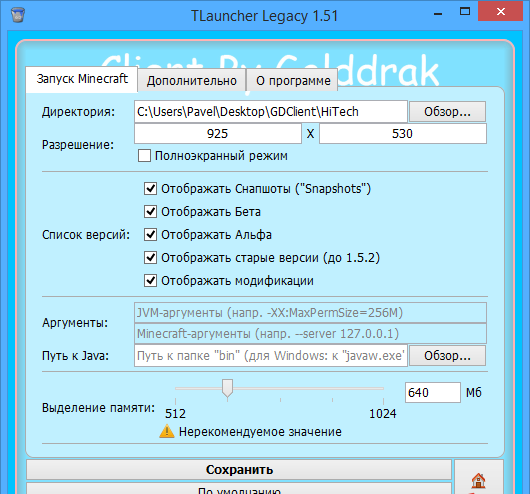Click Обзор button for Java path
This screenshot has height=494, width=530.
point(448,355)
